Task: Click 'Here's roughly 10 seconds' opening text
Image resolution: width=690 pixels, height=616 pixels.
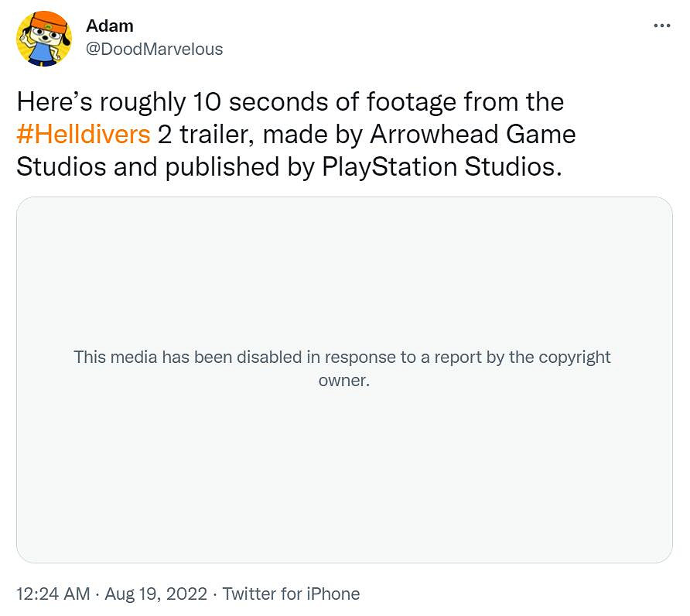Action: (143, 102)
